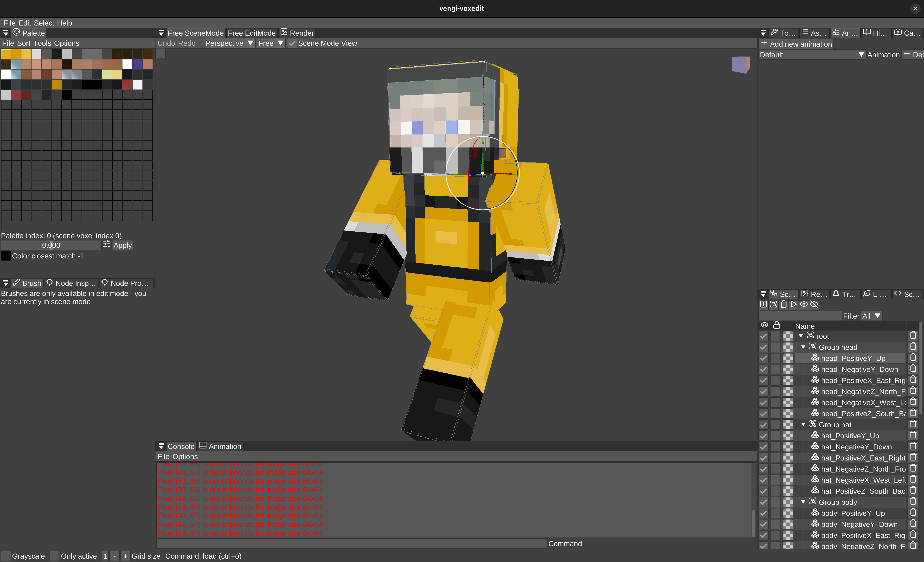Delete the Group hat node with trash icon
The width and height of the screenshot is (924, 562).
pos(913,424)
